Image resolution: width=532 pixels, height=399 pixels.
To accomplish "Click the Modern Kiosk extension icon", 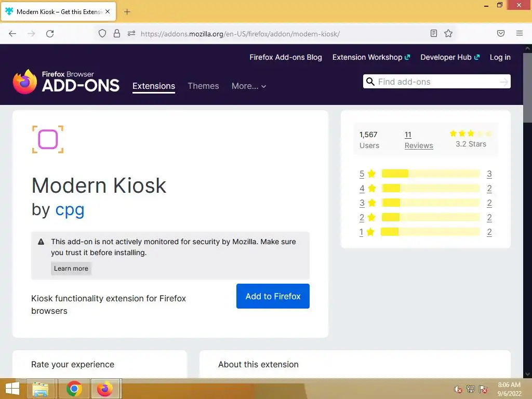I will click(48, 139).
